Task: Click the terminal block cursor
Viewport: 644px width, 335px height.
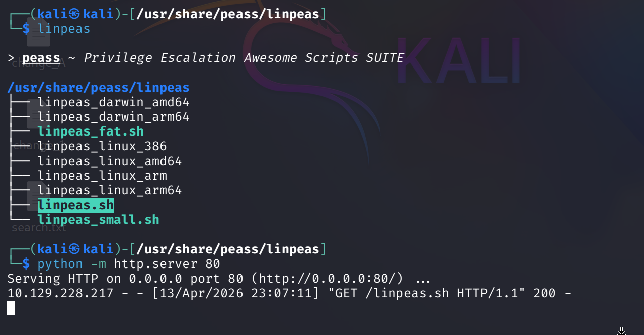Action: [x=11, y=308]
